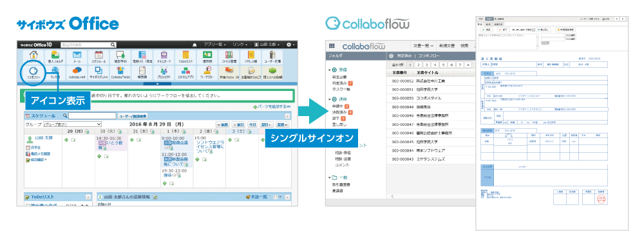The height and width of the screenshot is (247, 644).
Task: Go to previous week with 前週 button
Action: point(223,124)
